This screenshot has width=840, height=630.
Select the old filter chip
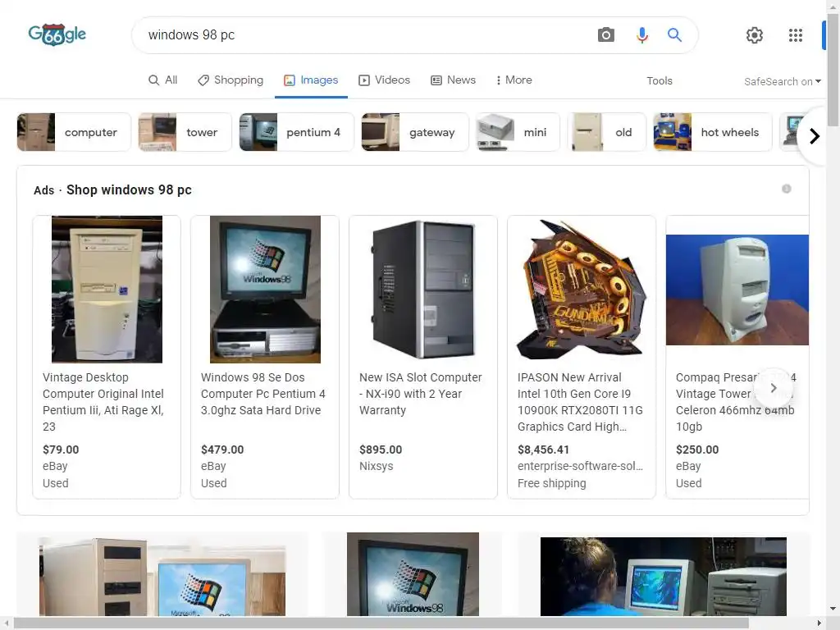coord(606,132)
